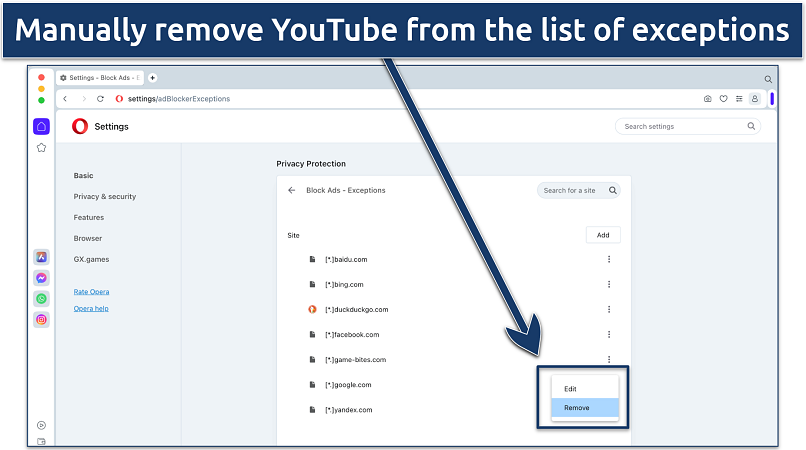Open more options for duckduckgo.com
Viewport: 806px width, 450px height.
click(609, 310)
